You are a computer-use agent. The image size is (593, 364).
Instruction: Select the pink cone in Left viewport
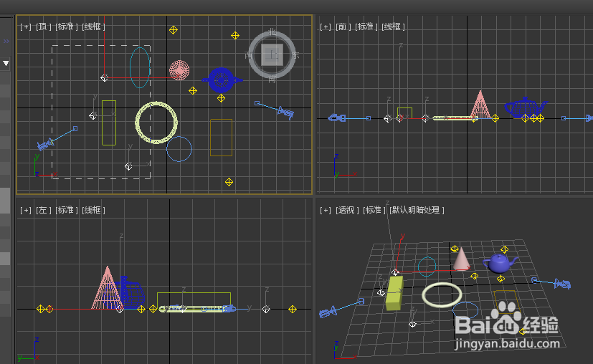107,289
